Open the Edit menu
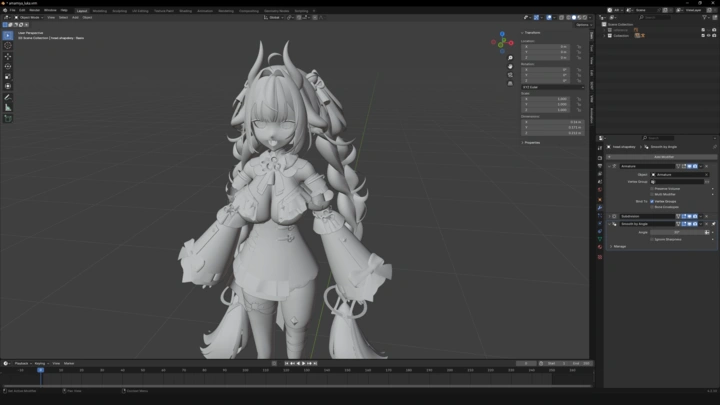The width and height of the screenshot is (720, 405). click(x=22, y=10)
